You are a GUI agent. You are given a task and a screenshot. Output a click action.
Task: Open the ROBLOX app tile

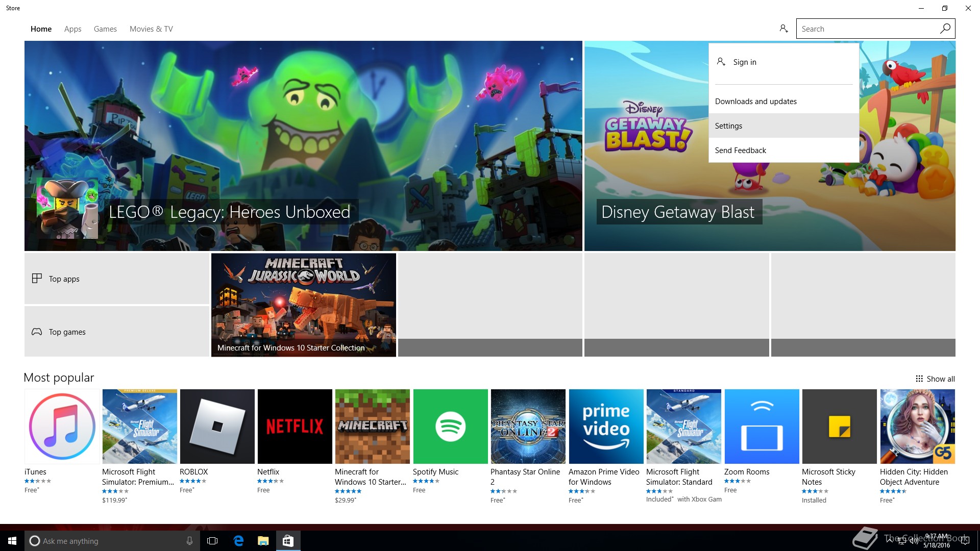217,427
